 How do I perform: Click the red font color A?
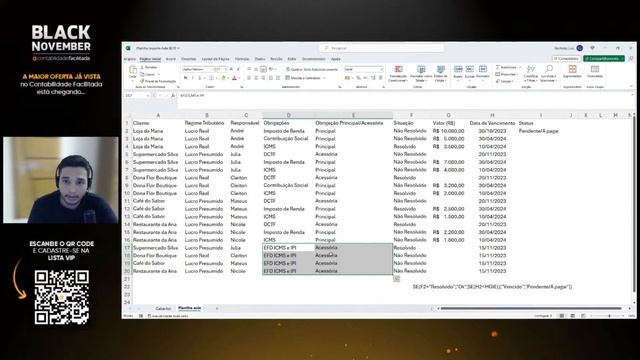[234, 78]
